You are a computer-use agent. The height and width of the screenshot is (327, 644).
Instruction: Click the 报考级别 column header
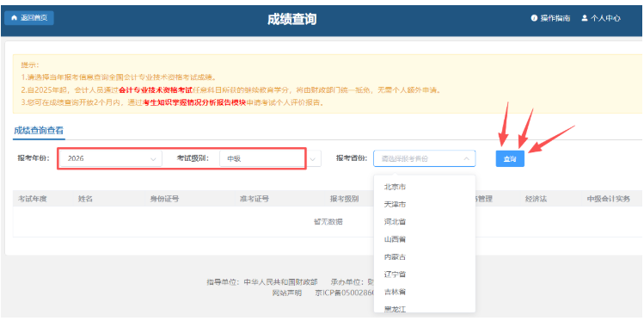click(x=344, y=199)
